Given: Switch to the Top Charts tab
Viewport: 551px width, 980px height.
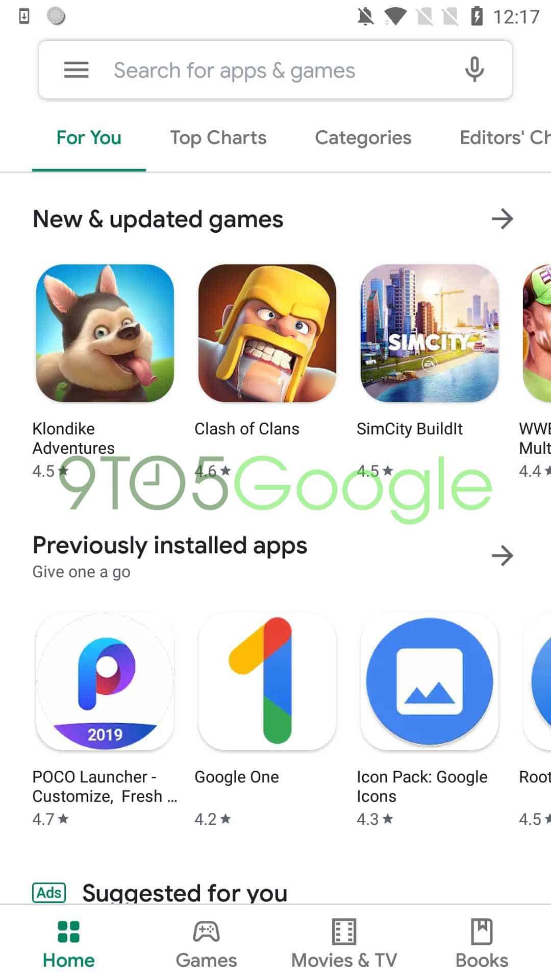Looking at the screenshot, I should 218,138.
